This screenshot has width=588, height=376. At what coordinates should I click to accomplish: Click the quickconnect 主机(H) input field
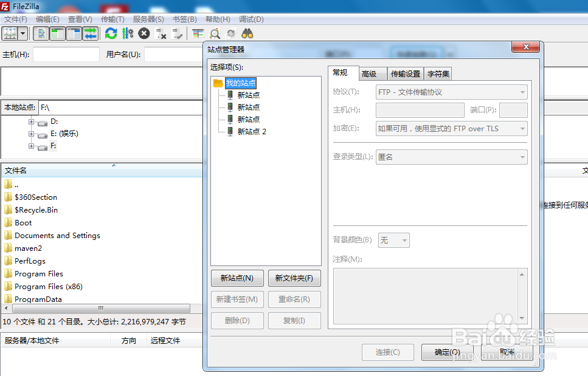[x=66, y=54]
